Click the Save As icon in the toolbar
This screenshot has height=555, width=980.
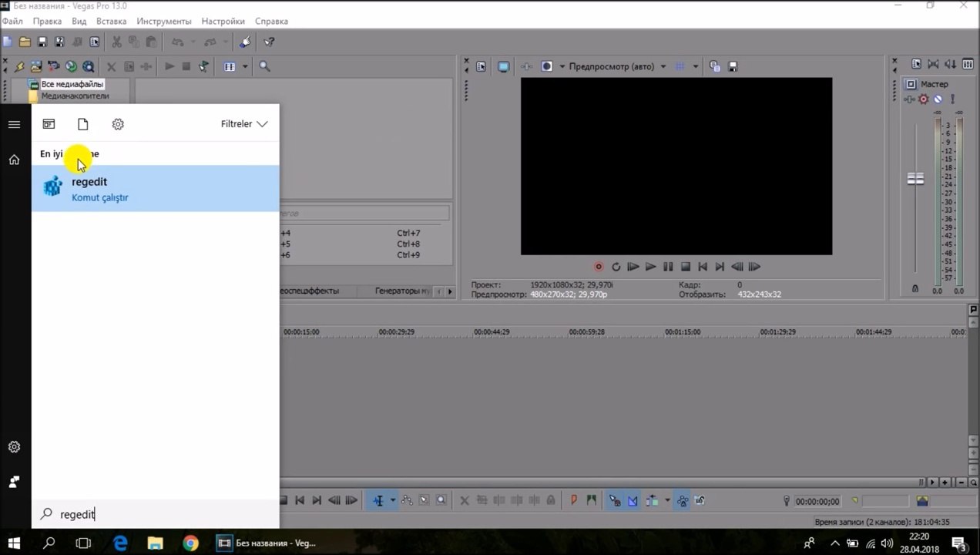point(59,42)
